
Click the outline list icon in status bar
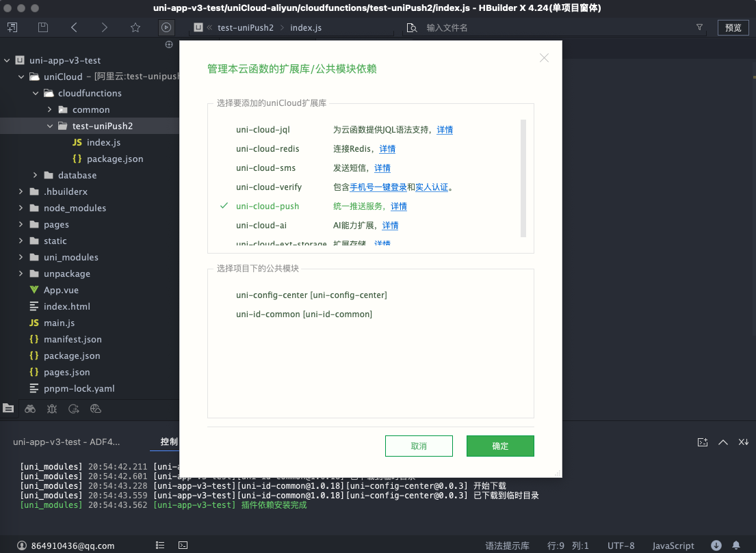click(x=160, y=545)
